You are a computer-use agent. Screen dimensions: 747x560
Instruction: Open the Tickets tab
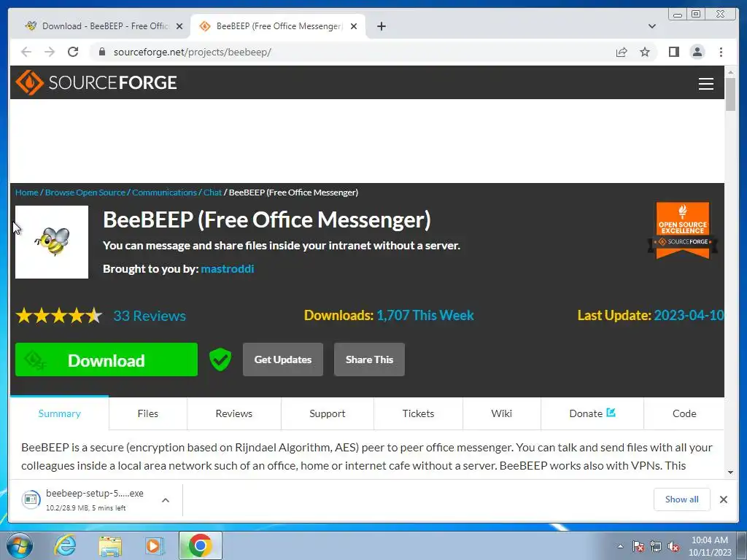[x=418, y=413]
